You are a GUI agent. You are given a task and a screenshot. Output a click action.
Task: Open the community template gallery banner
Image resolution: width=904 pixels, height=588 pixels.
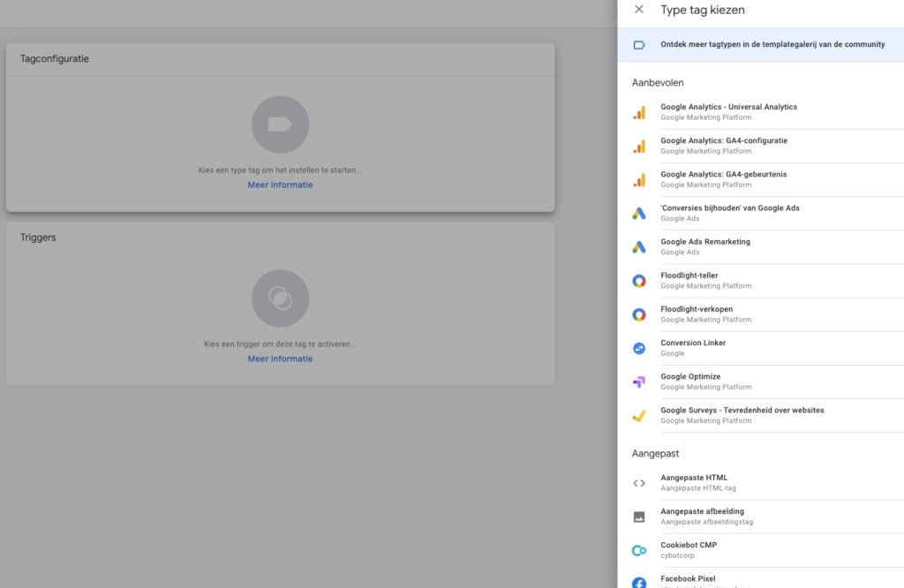coord(760,44)
